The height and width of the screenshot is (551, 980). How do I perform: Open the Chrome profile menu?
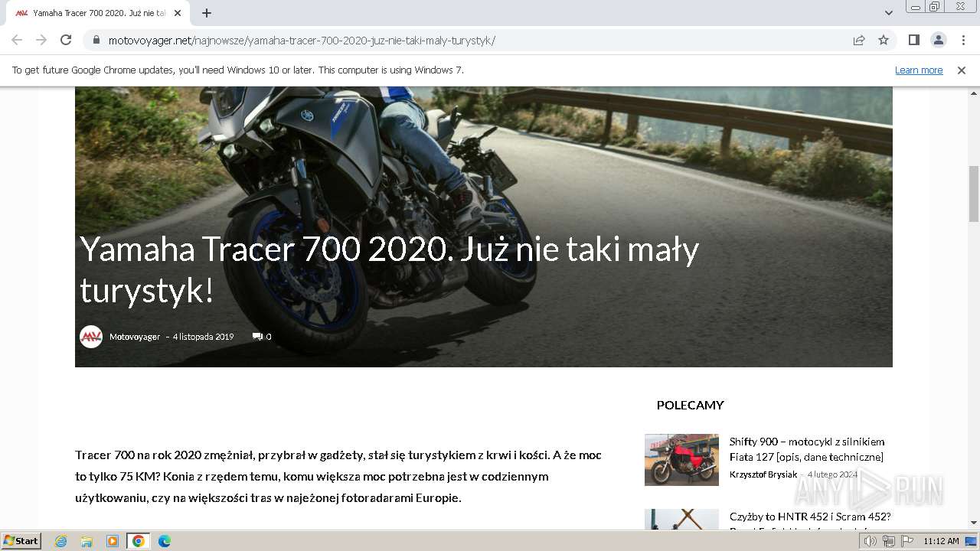tap(938, 40)
